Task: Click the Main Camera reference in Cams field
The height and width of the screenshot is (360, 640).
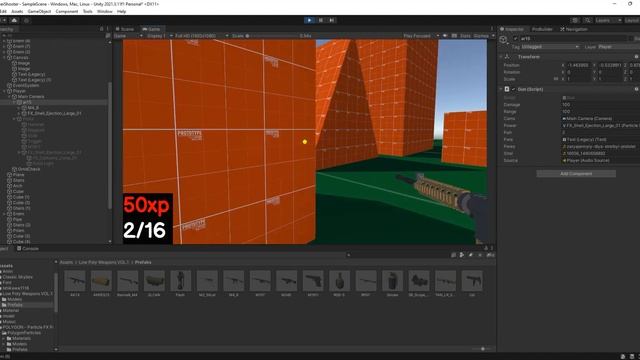Action: pyautogui.click(x=600, y=119)
